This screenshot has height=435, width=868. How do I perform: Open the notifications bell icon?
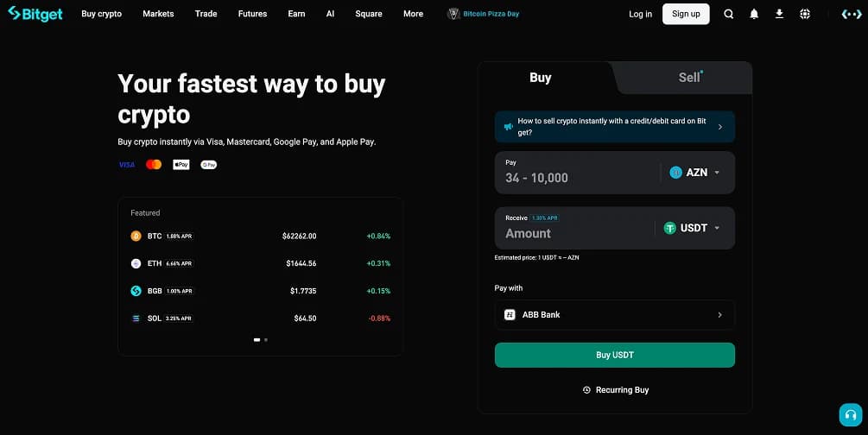(x=754, y=14)
